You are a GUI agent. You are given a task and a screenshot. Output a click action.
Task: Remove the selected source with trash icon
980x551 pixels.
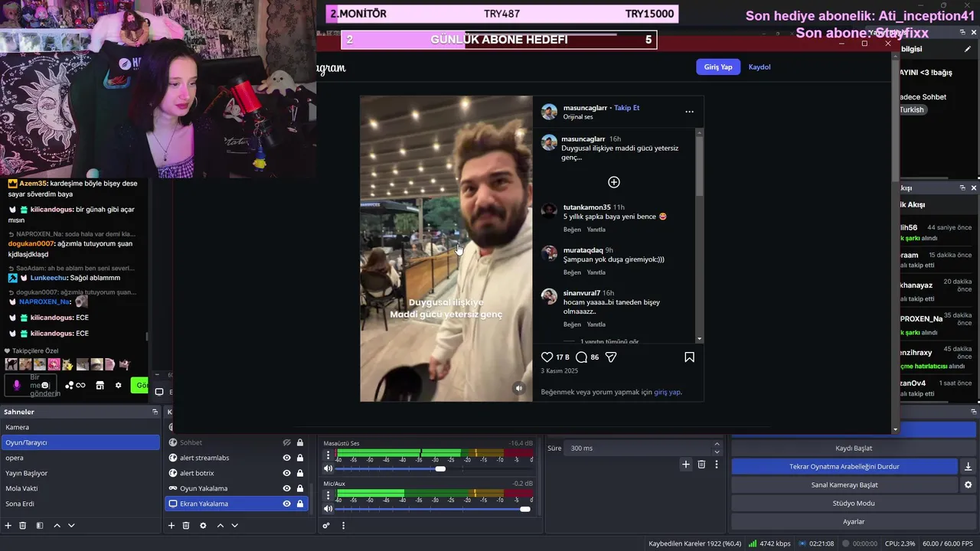[x=186, y=526]
